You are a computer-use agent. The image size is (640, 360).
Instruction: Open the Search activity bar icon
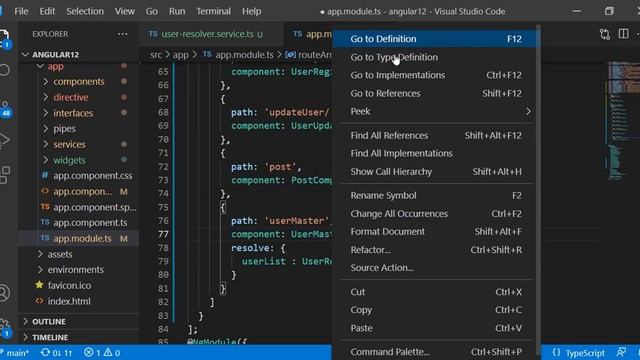4,70
